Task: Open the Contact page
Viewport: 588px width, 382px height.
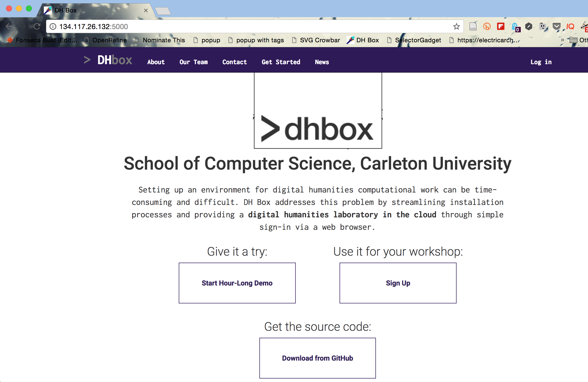Action: (235, 62)
